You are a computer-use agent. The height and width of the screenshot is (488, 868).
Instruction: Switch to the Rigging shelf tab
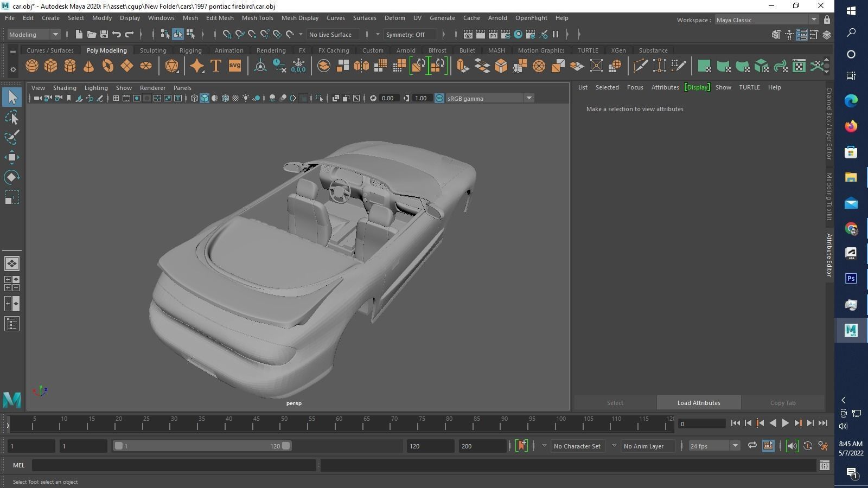click(190, 50)
